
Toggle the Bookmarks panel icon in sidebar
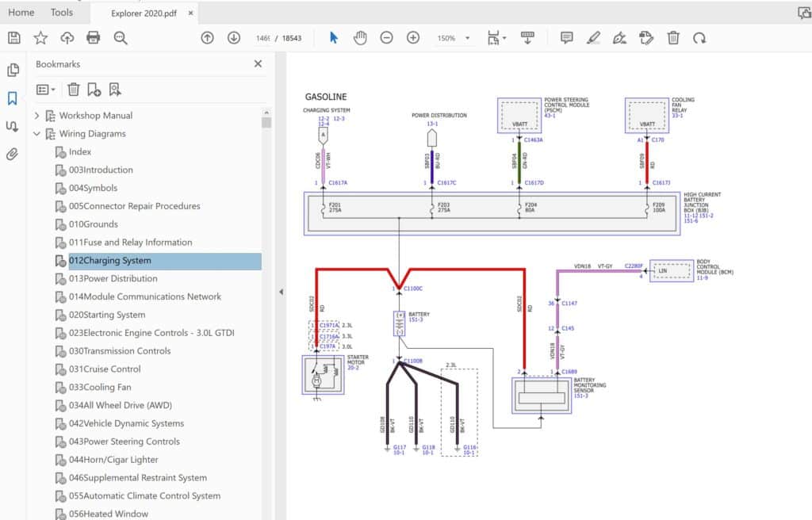point(13,98)
